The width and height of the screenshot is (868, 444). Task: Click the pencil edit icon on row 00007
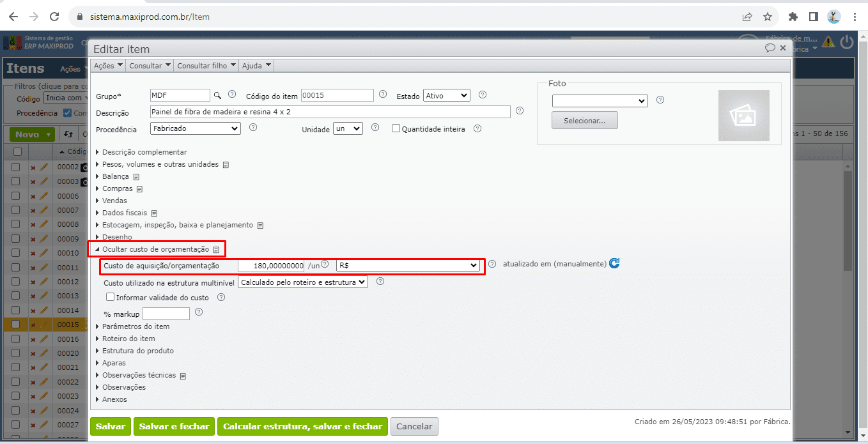click(43, 210)
